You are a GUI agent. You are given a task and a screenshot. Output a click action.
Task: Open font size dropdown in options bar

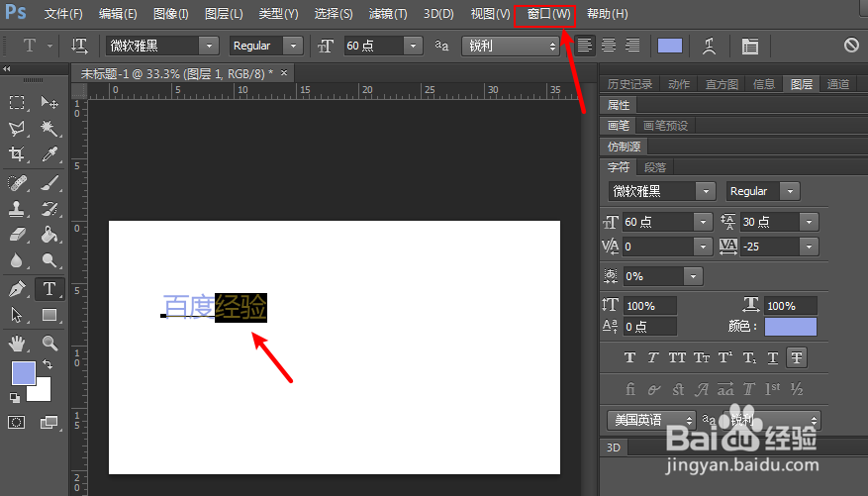pos(413,46)
